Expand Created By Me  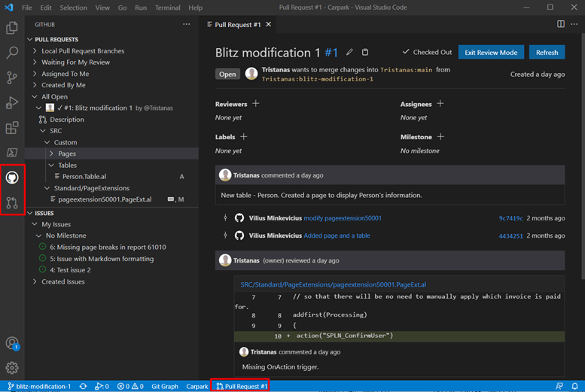[x=35, y=85]
